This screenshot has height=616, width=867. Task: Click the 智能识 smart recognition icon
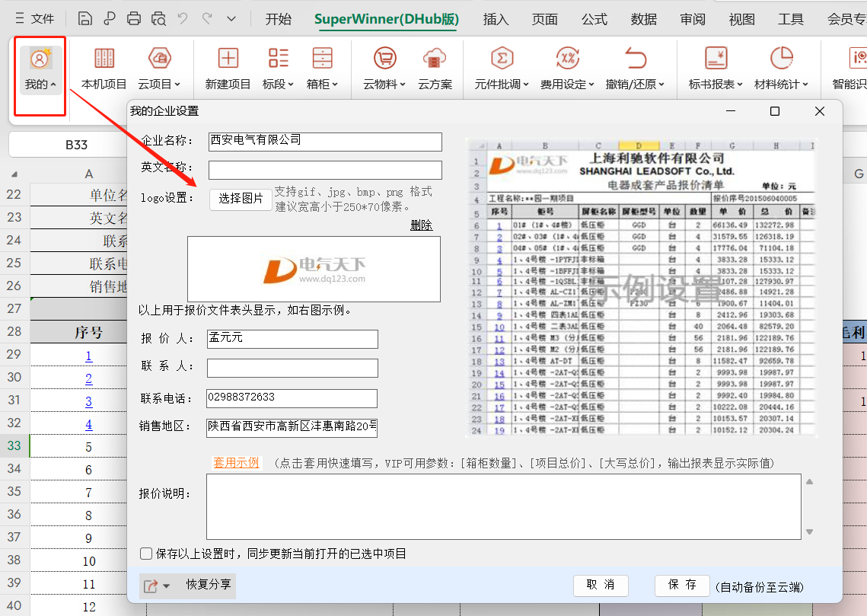[850, 69]
